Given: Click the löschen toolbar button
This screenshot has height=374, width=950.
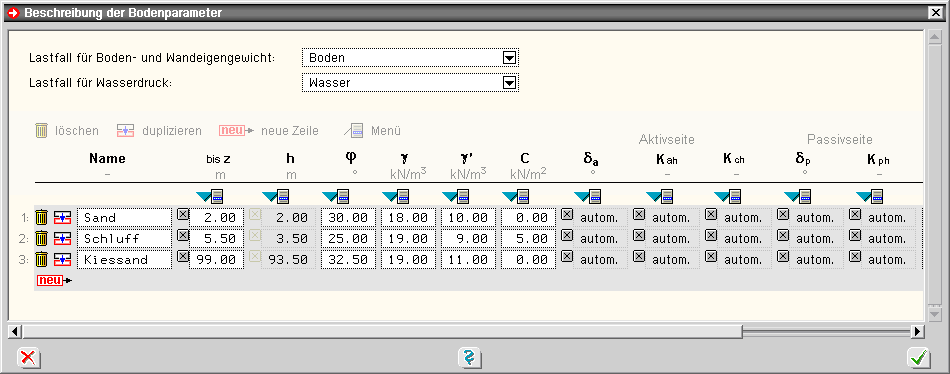Looking at the screenshot, I should click(x=67, y=131).
